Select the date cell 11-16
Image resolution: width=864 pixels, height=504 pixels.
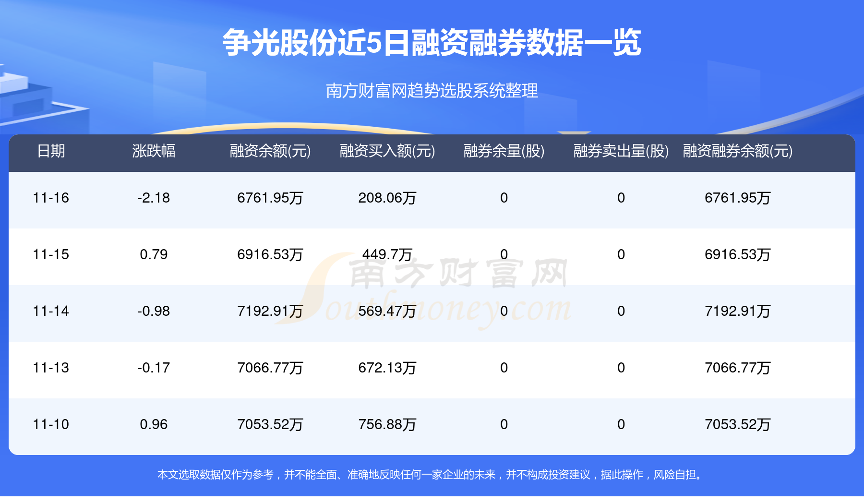coord(51,198)
